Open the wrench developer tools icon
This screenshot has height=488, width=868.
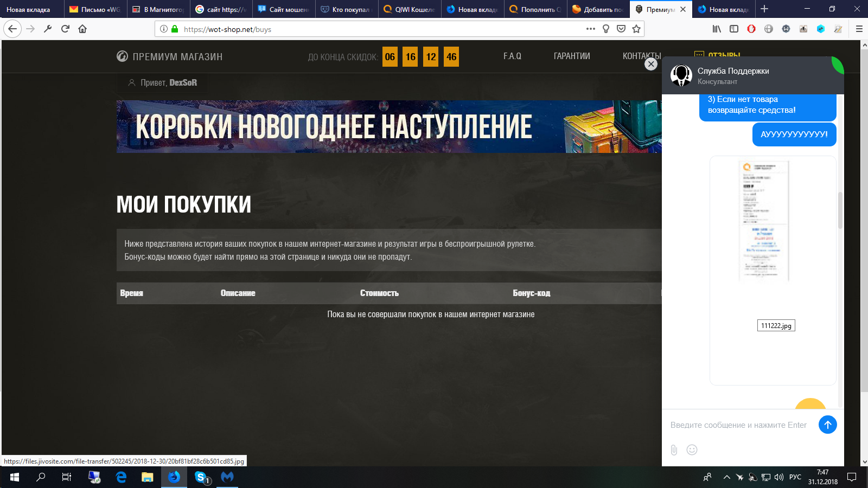[48, 29]
